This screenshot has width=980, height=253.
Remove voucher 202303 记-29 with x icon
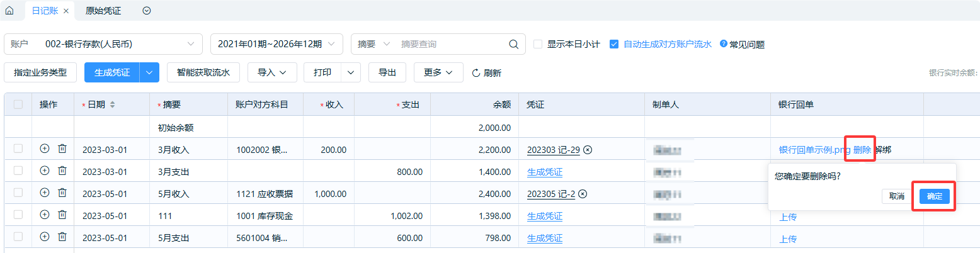[x=587, y=150]
